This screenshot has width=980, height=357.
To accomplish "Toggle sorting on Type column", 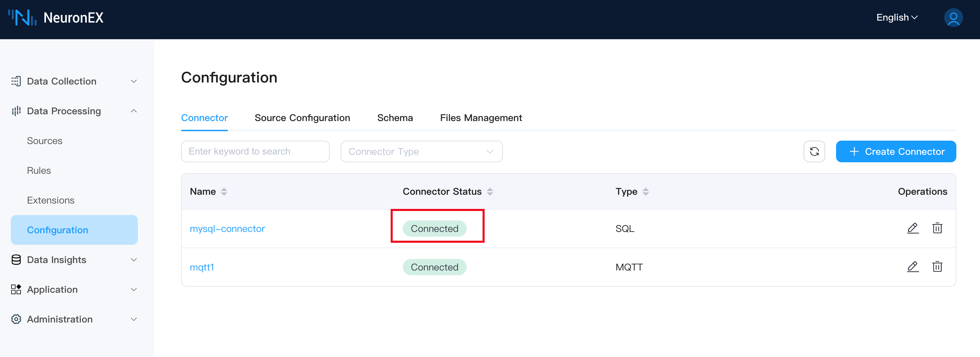I will pos(645,191).
